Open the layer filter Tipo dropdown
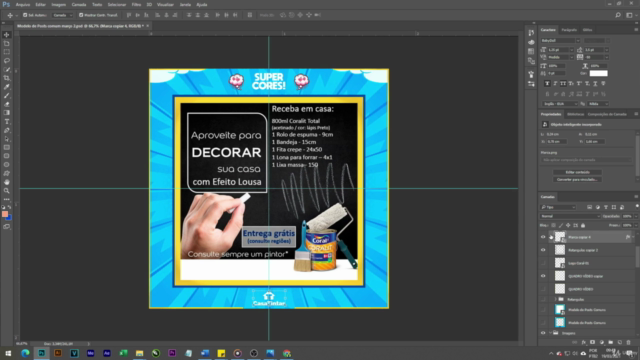The height and width of the screenshot is (360, 640). click(558, 207)
